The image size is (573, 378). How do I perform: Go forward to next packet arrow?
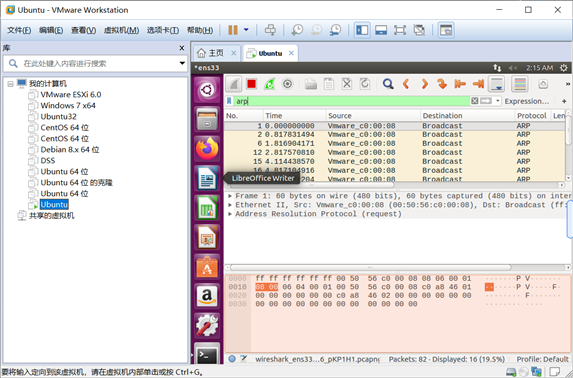[424, 84]
